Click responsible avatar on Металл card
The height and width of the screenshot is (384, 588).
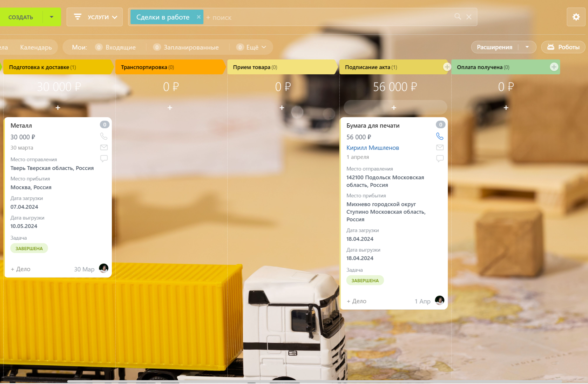(104, 268)
